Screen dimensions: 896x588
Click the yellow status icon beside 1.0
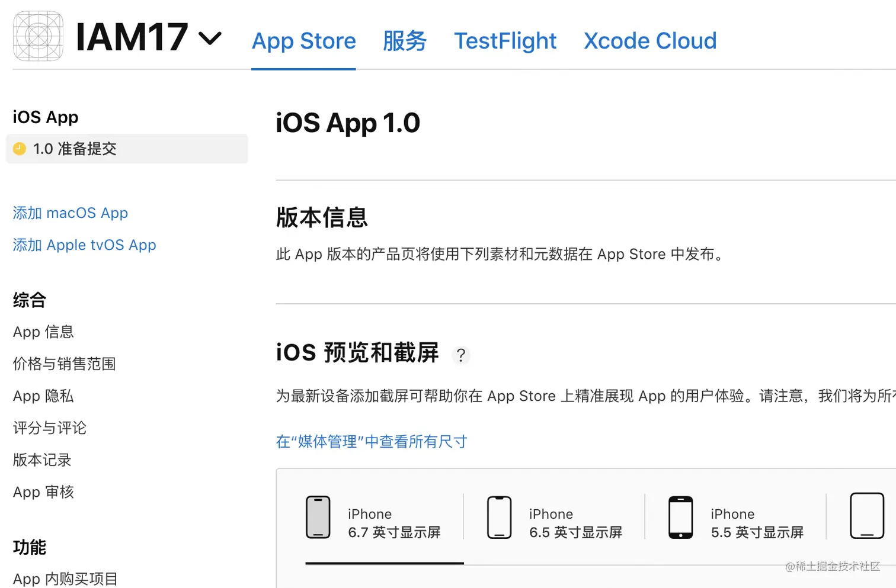[x=20, y=149]
